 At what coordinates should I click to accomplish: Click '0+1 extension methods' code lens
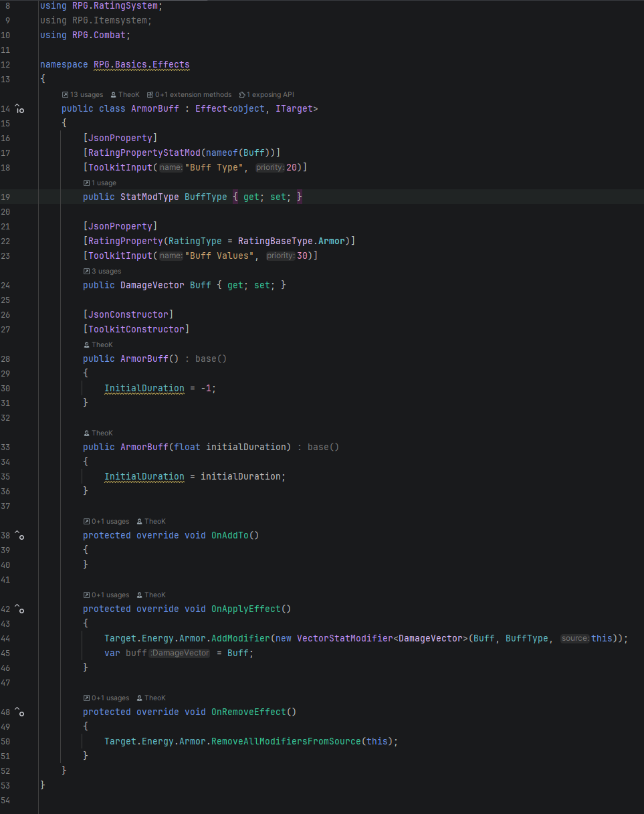[189, 95]
